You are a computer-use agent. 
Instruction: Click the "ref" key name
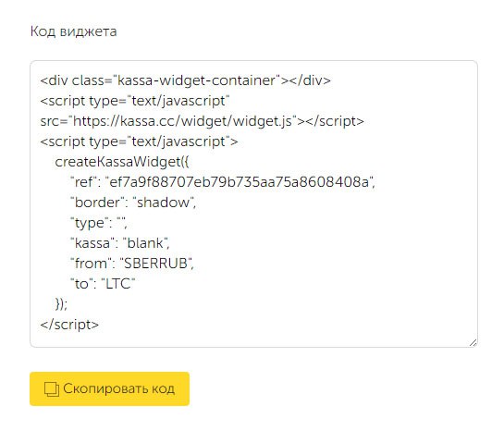click(x=83, y=182)
